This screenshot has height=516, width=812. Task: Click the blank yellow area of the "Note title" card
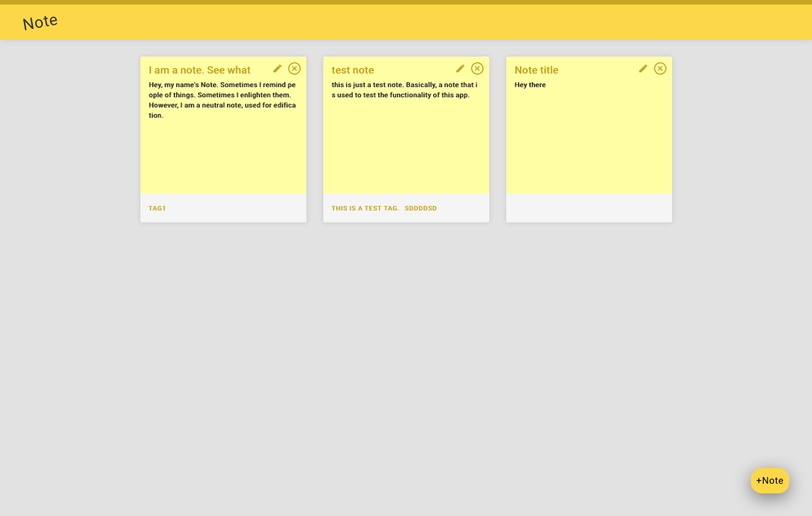coord(589,147)
